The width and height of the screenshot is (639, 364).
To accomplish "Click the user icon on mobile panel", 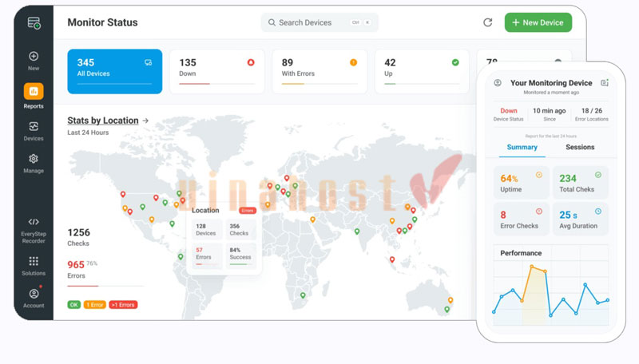I will [x=498, y=83].
